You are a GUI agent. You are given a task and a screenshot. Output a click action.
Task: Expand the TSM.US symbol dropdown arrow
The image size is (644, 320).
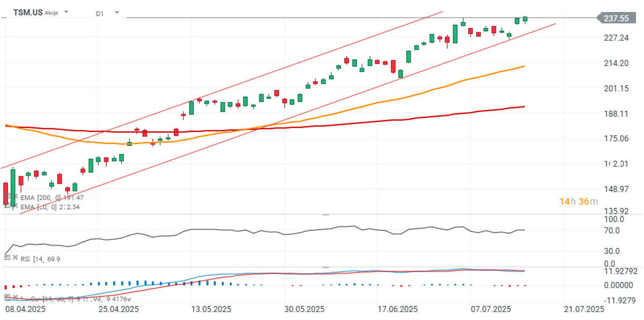pyautogui.click(x=66, y=11)
